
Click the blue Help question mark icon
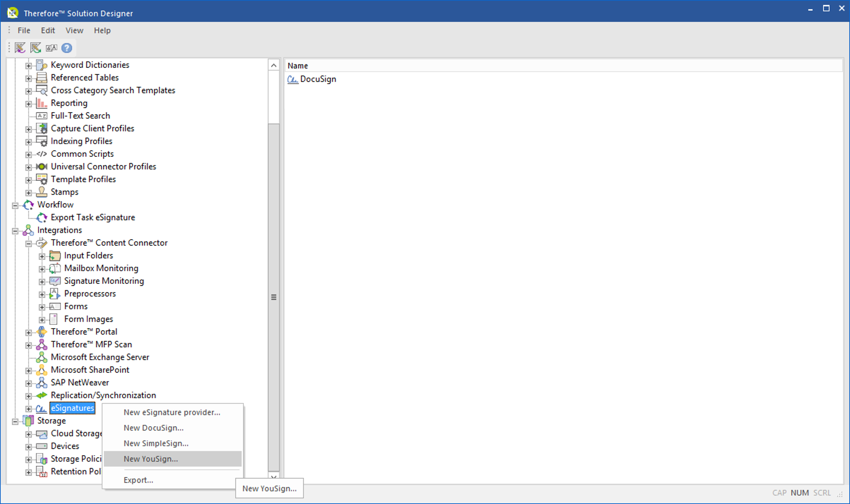(x=66, y=47)
